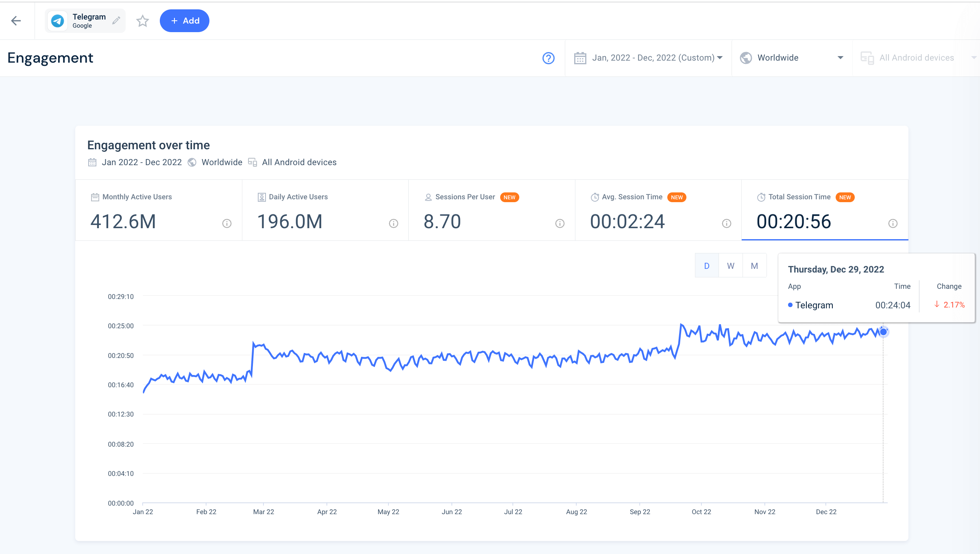Favorite this app using the star icon
Image resolution: width=980 pixels, height=554 pixels.
tap(142, 21)
